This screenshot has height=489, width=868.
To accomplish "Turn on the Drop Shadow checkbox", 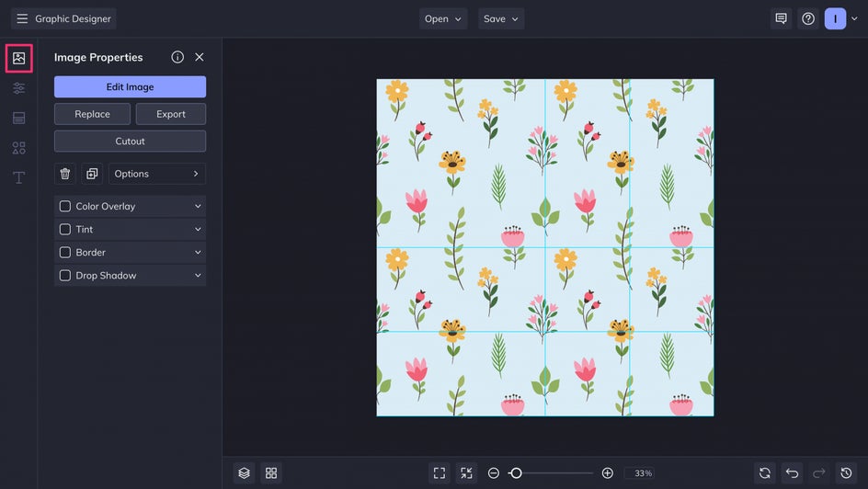I will pyautogui.click(x=65, y=276).
